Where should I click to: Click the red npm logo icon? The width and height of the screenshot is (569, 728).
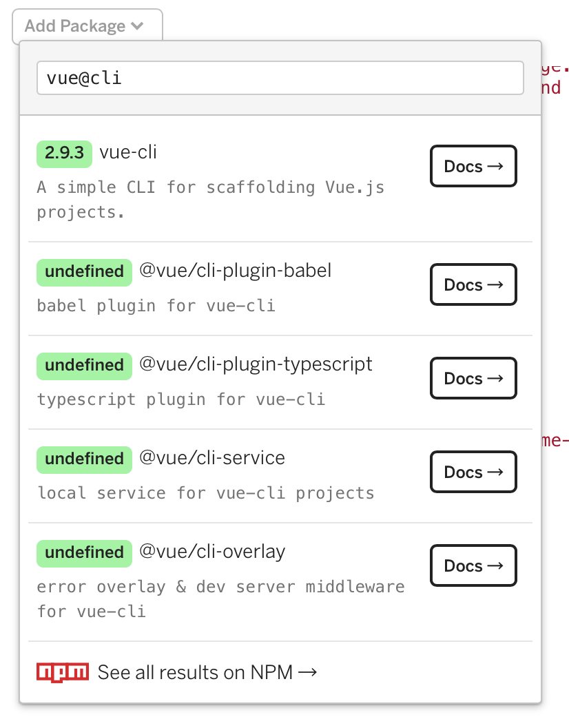pyautogui.click(x=63, y=672)
